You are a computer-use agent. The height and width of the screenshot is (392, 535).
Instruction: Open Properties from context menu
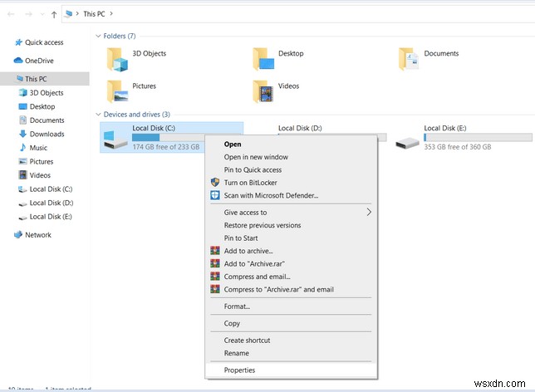click(291, 370)
